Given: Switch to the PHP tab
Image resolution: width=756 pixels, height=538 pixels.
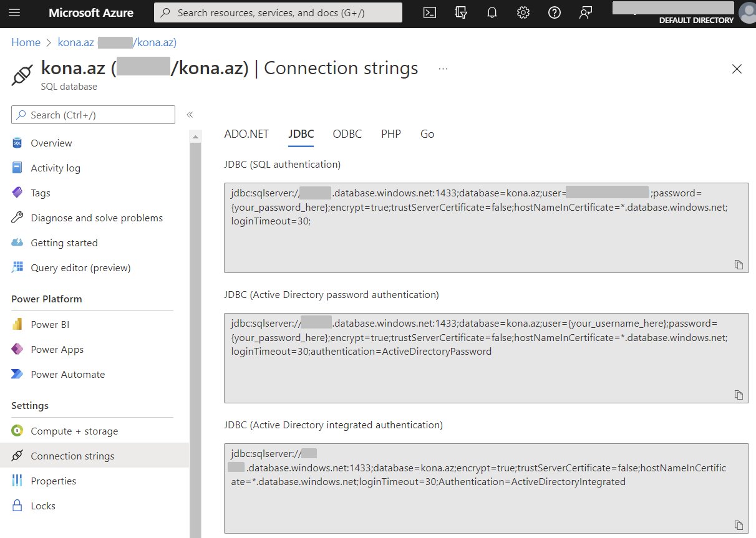Looking at the screenshot, I should click(391, 134).
